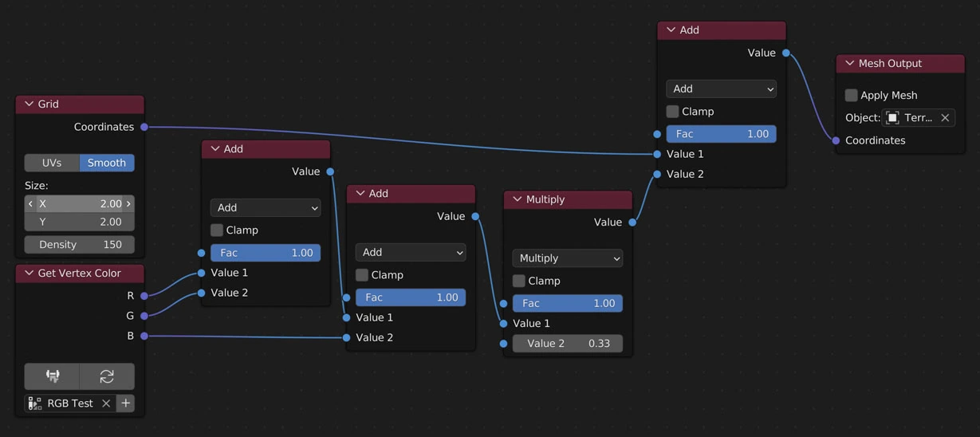Click the object icon in Mesh Output
980x437 pixels.
pos(892,118)
